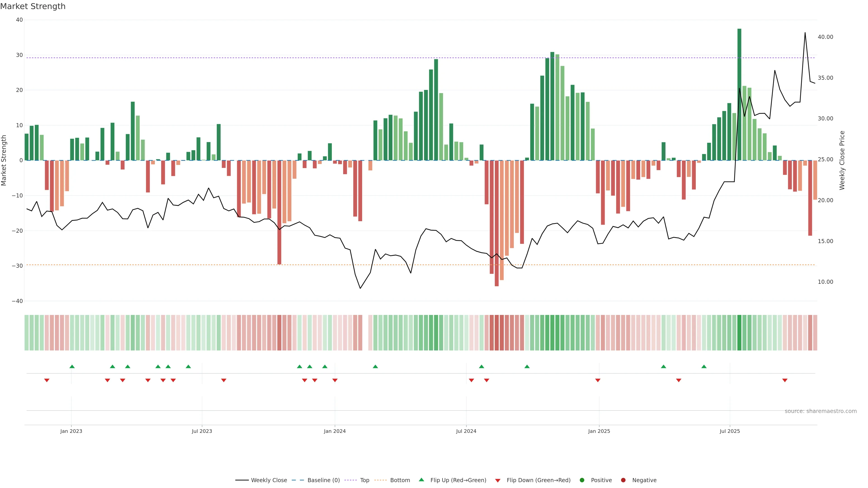Viewport: 868px width, 488px height.
Task: Click the Jan 2024 x-axis label
Action: (x=335, y=431)
